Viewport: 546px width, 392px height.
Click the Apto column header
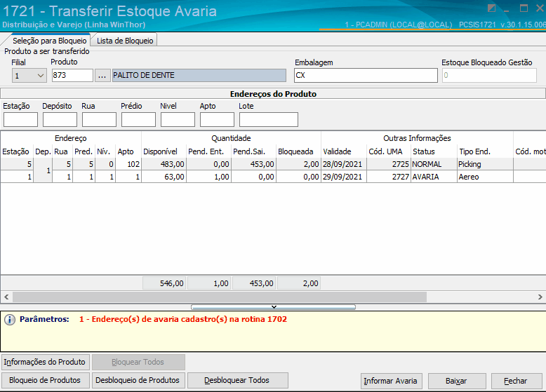(x=128, y=151)
